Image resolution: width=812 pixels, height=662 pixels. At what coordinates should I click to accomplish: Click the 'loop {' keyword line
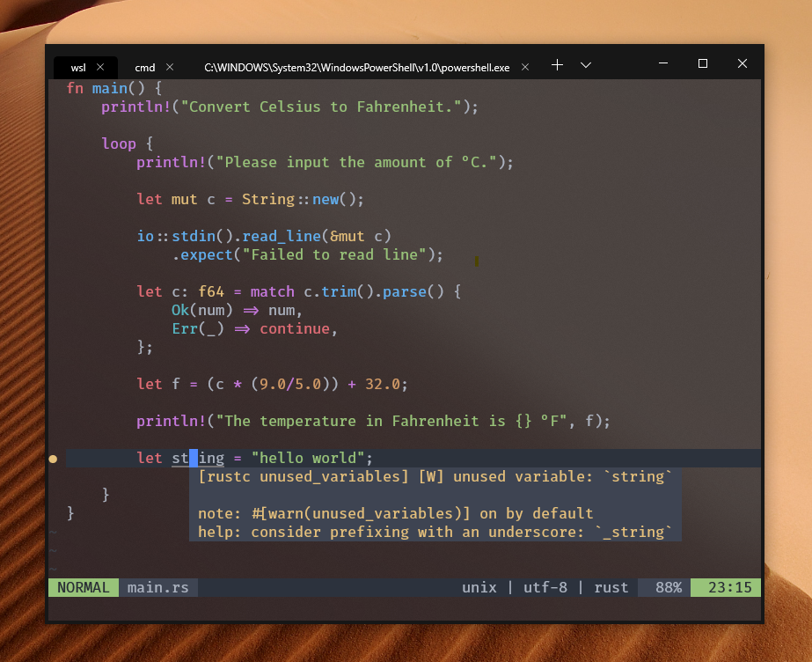pos(128,143)
